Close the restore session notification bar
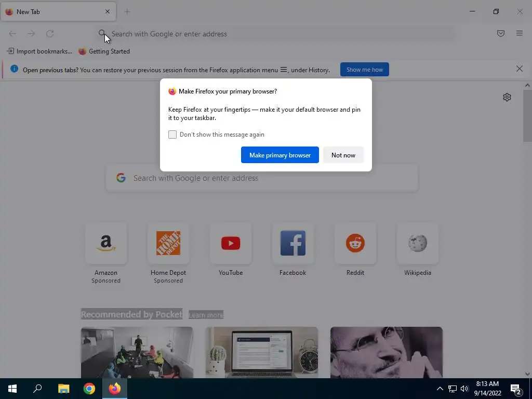532x399 pixels. tap(519, 69)
